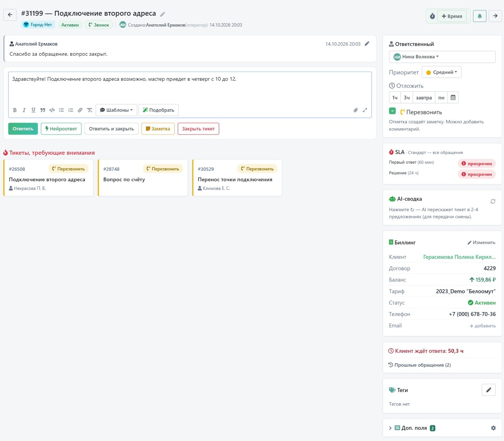Add a Заметка note
Image resolution: width=504 pixels, height=441 pixels.
(158, 129)
